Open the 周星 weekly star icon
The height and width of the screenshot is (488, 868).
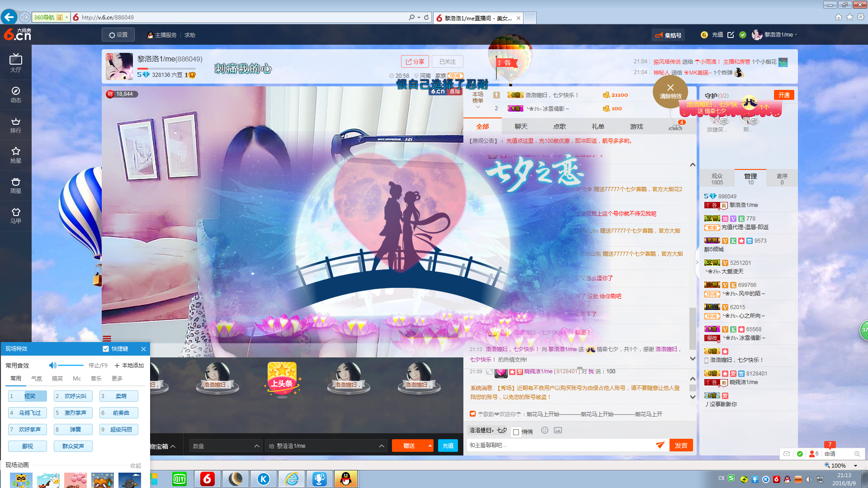tap(16, 185)
